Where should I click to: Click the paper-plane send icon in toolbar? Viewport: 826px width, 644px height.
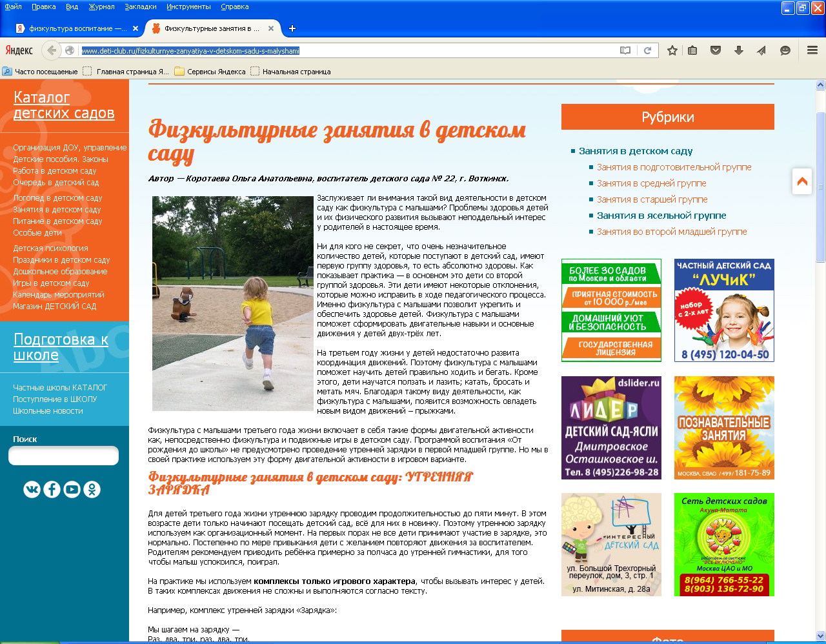(762, 50)
